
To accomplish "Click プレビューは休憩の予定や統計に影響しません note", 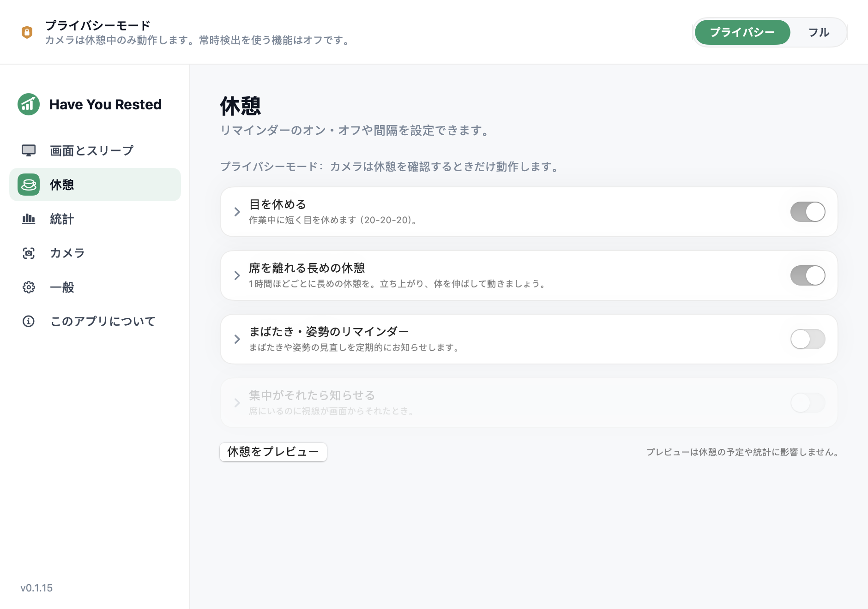I will 742,452.
